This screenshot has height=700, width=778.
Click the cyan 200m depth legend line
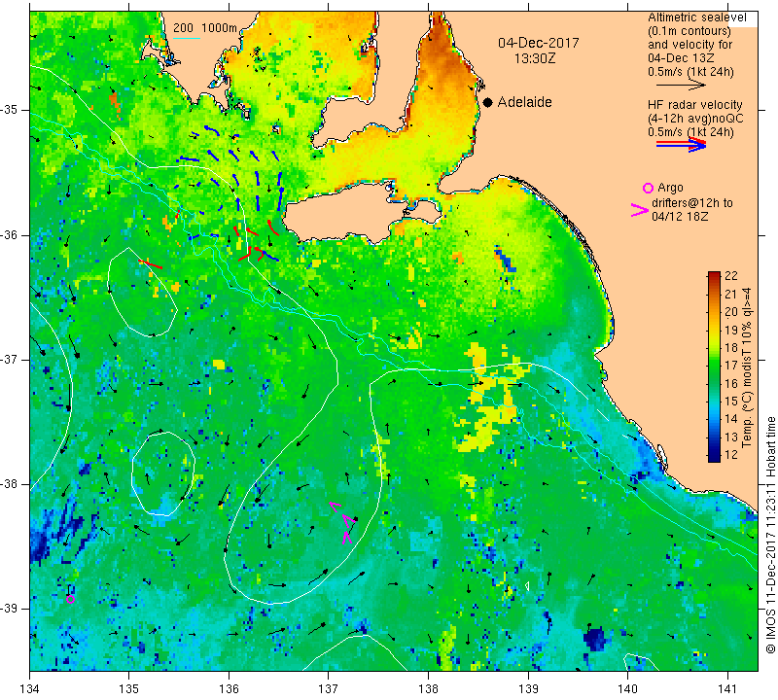187,38
